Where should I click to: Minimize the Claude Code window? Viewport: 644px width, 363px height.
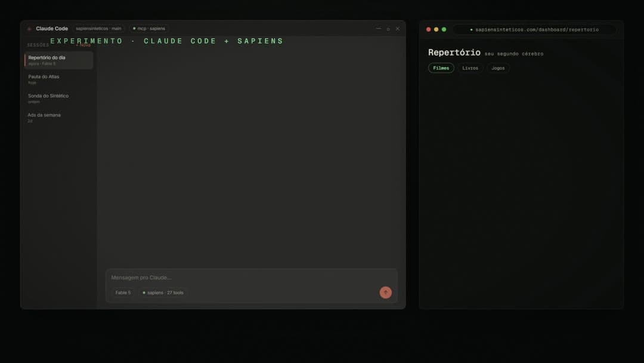(378, 29)
